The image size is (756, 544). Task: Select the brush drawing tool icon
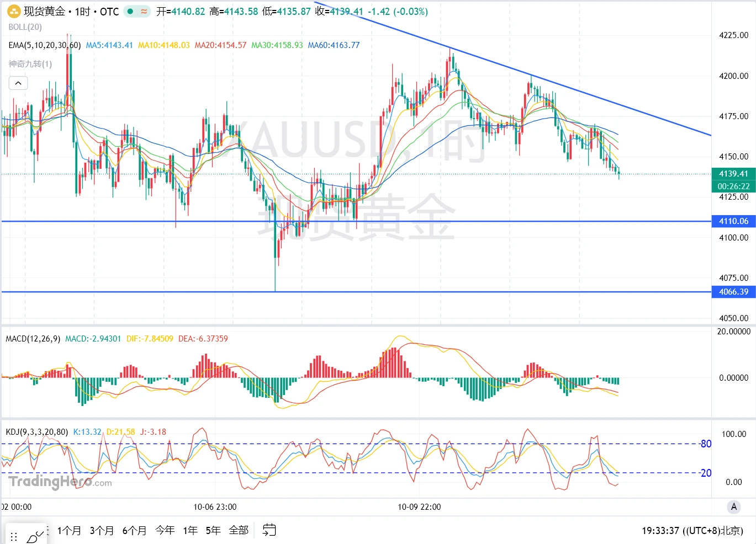click(x=35, y=536)
